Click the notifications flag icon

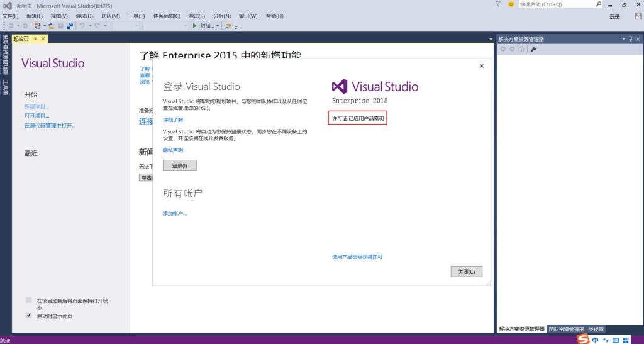(x=498, y=4)
